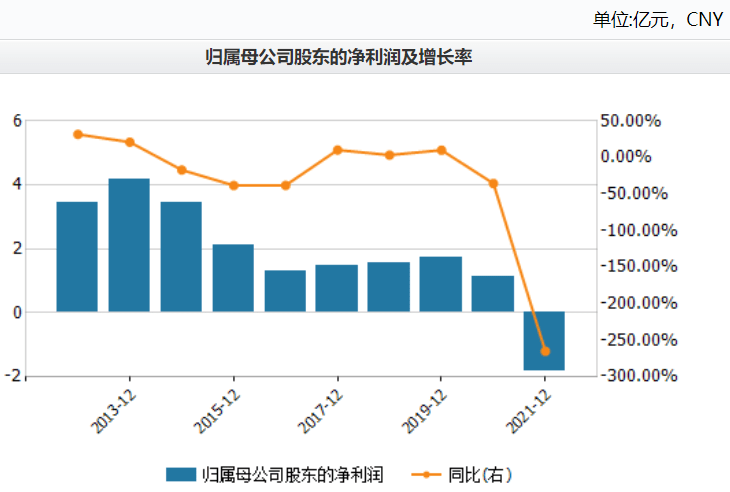Viewport: 730px width, 492px height.
Task: Click the 单位:亿元, CNY unit label
Action: pos(657,19)
